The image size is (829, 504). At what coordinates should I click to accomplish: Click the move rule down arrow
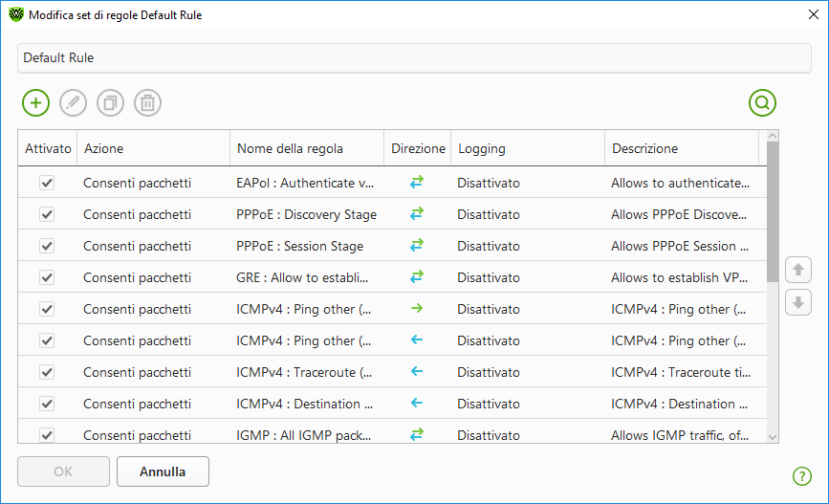pos(797,302)
